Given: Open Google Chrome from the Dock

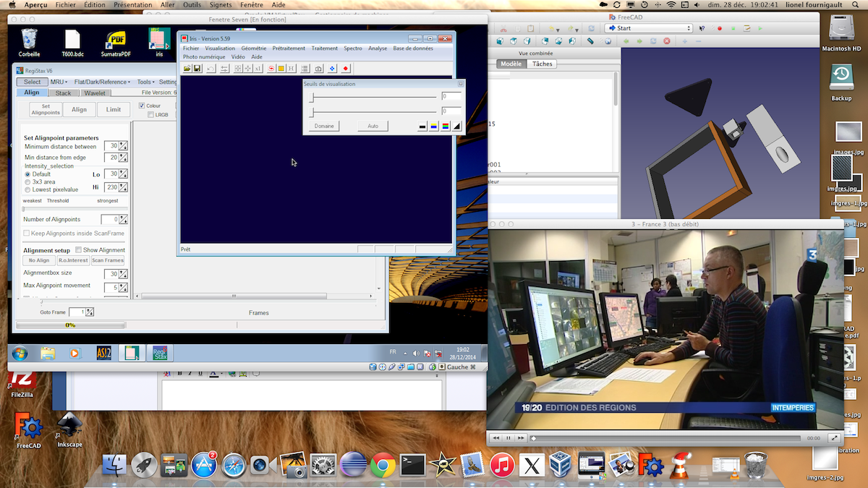Looking at the screenshot, I should (x=382, y=466).
